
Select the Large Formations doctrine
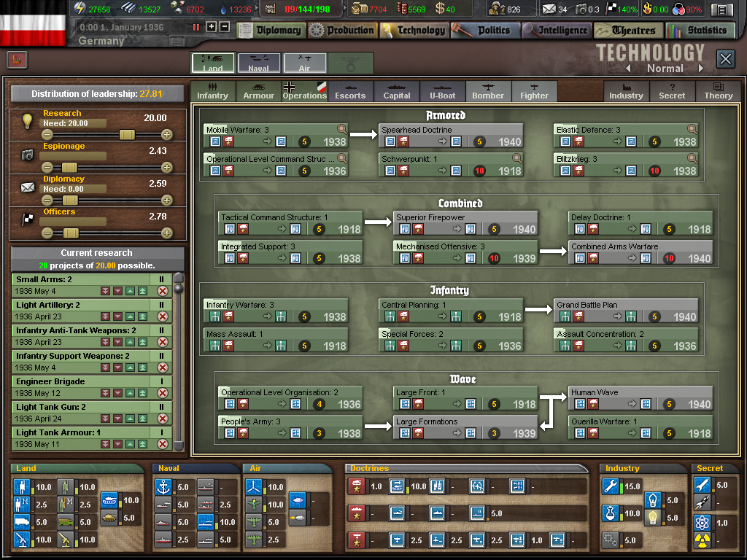coord(465,427)
